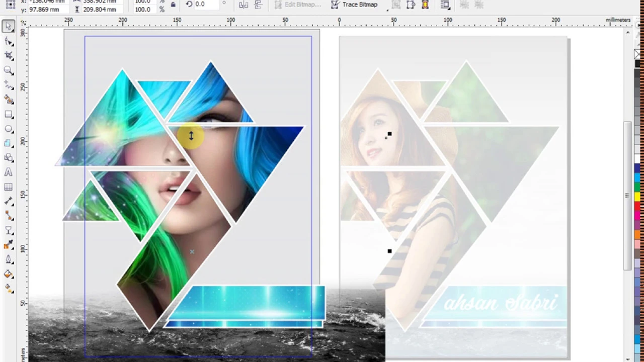
Task: Select the Shape edit tool
Action: [x=9, y=42]
